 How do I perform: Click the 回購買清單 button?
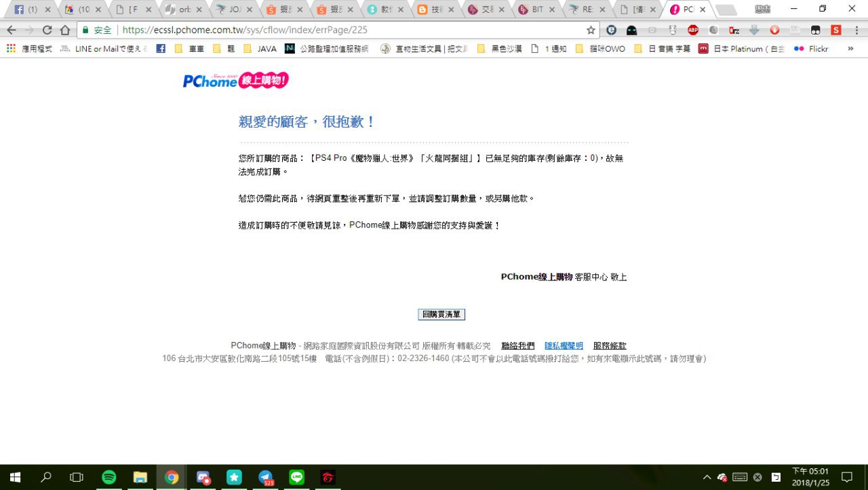point(441,314)
